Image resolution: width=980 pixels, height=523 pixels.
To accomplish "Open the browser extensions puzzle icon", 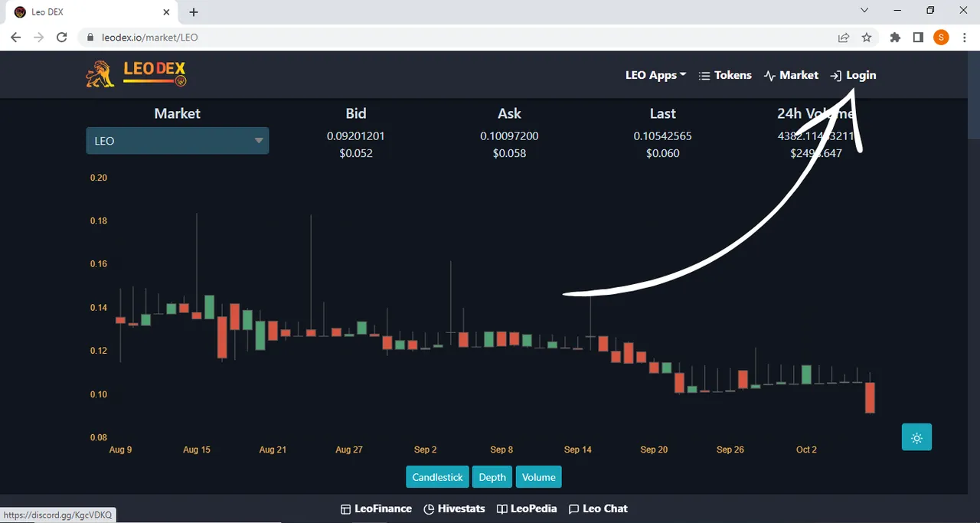I will [x=895, y=37].
